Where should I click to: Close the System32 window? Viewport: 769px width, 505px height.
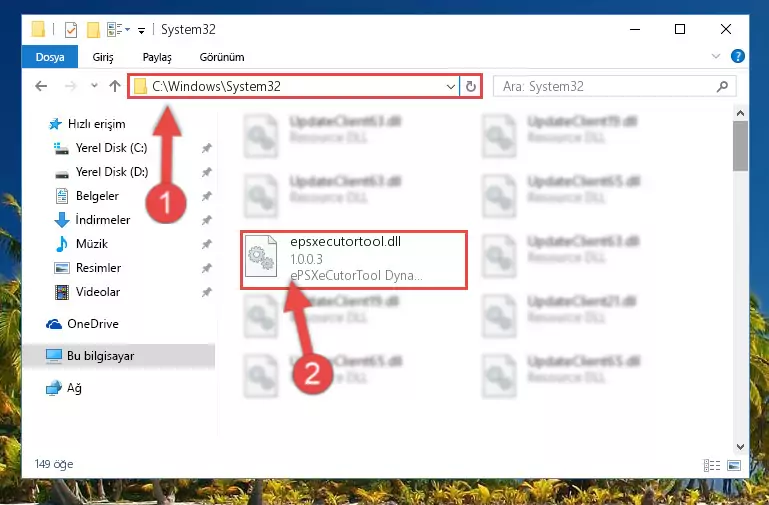pos(726,29)
